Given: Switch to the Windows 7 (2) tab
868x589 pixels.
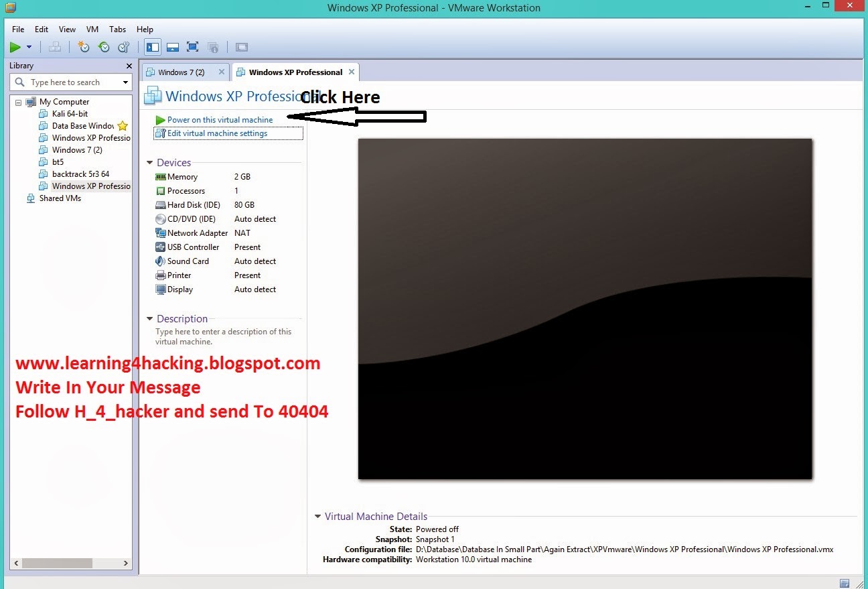Looking at the screenshot, I should pos(181,72).
